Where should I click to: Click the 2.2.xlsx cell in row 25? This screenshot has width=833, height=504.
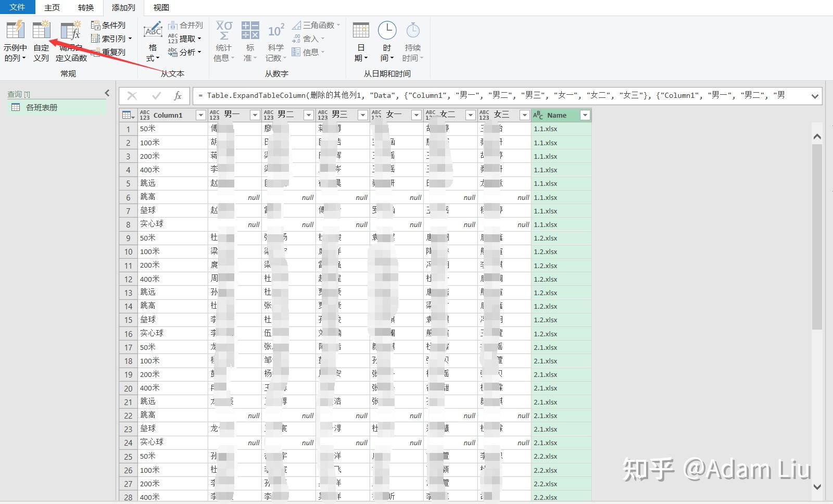click(x=561, y=456)
